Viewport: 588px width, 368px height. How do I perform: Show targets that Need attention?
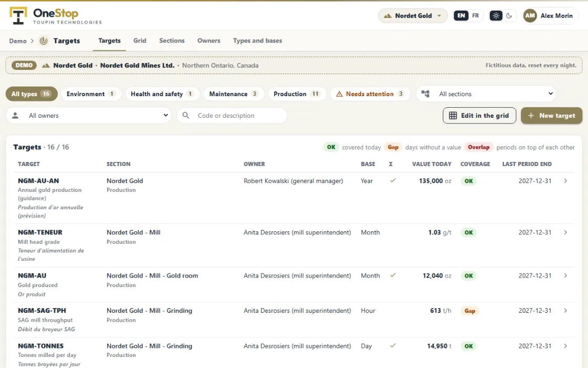370,94
